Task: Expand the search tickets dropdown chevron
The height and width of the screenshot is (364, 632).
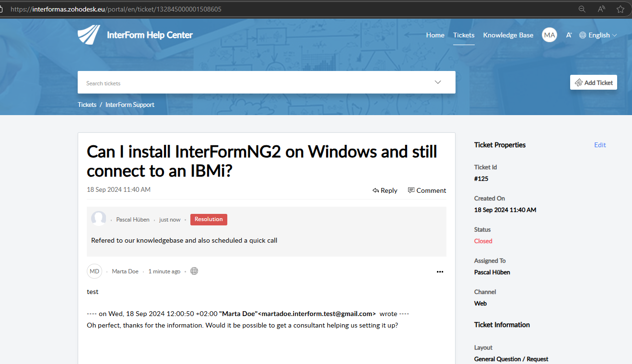Action: 438,82
